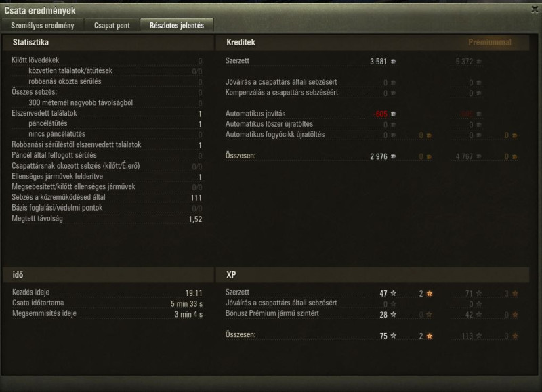Select the Részletes jelentés tab
This screenshot has height=392, width=542.
(177, 26)
